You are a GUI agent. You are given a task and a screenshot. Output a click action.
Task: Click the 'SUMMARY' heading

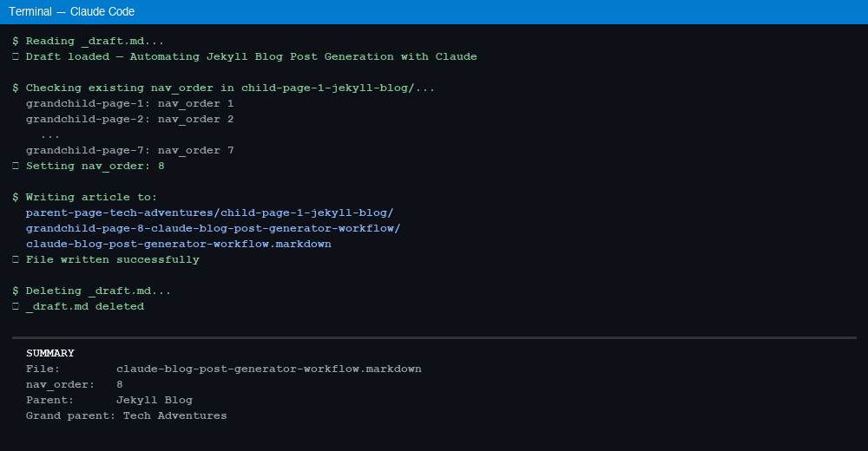coord(50,353)
